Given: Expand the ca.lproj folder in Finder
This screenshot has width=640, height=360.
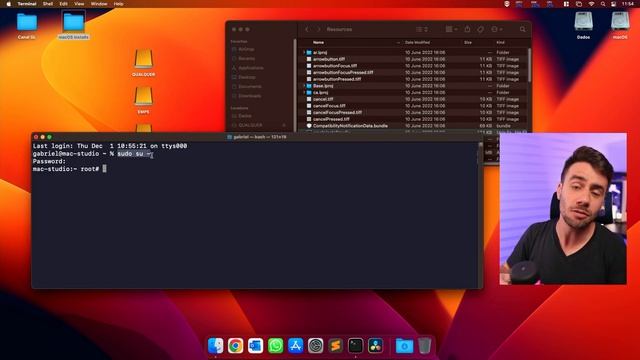Looking at the screenshot, I should click(304, 93).
